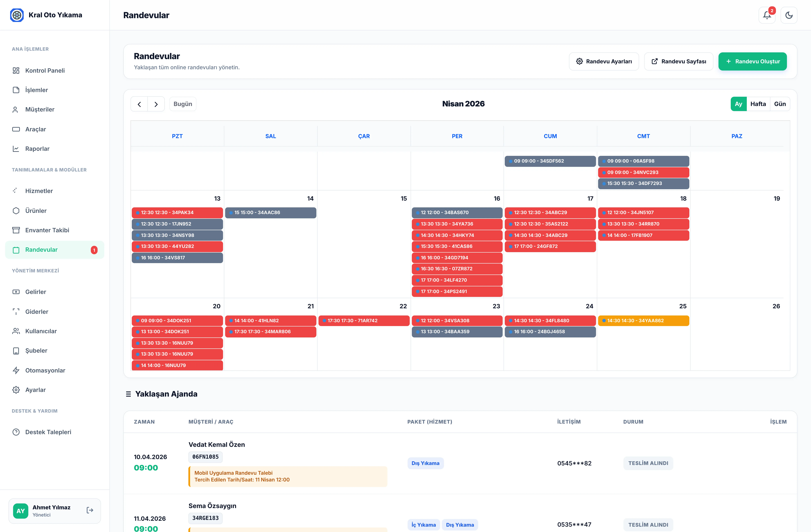Open the 41HLN82 14:00 appointment
The width and height of the screenshot is (811, 532).
click(x=271, y=321)
